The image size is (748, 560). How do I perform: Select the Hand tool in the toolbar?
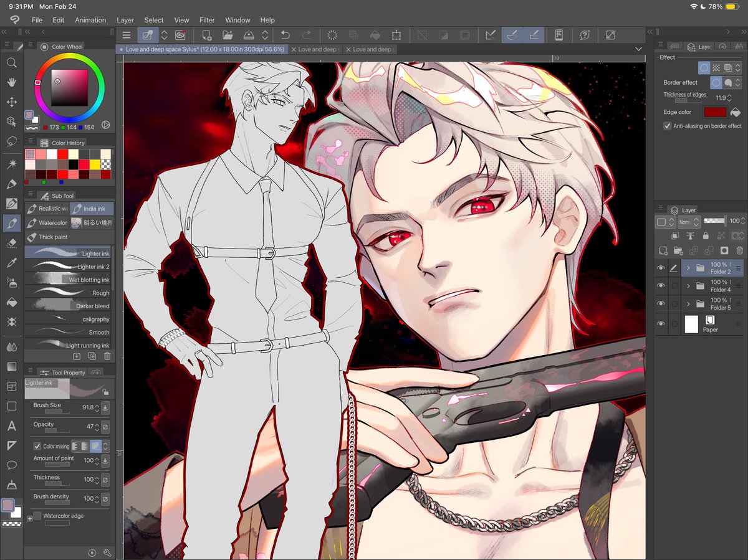click(11, 82)
